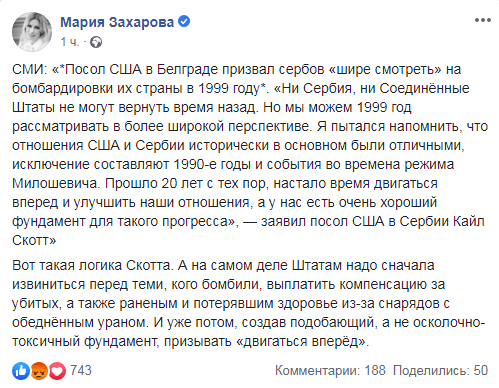Open the post options three-dot menu
The width and height of the screenshot is (499, 388).
(x=483, y=20)
